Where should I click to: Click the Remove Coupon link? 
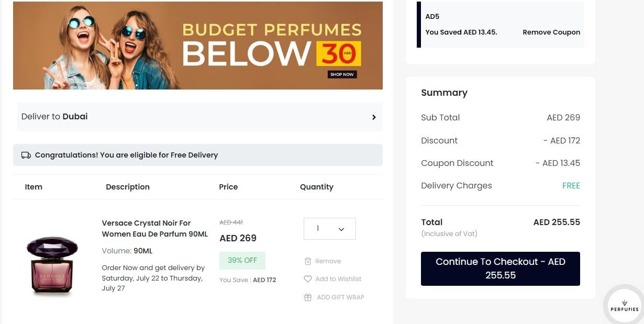551,32
